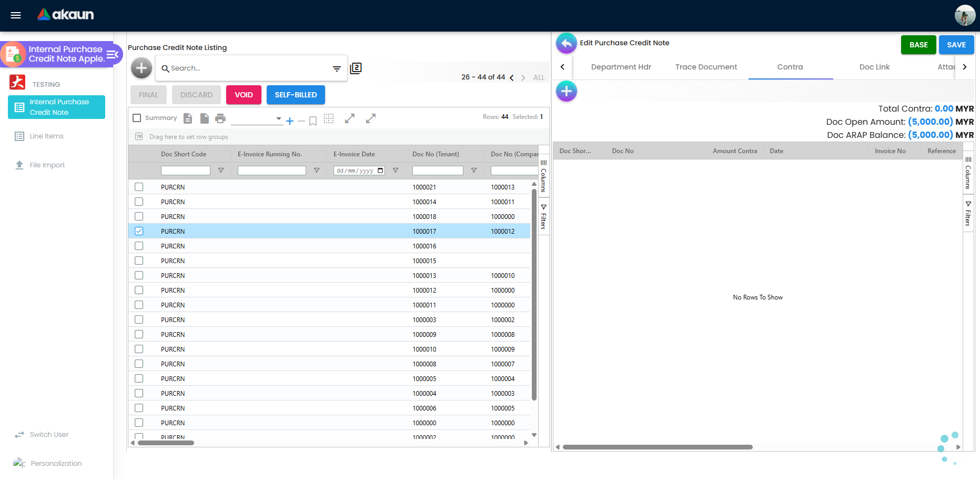980x480 pixels.
Task: Open the Trace Document tab
Action: click(x=706, y=67)
